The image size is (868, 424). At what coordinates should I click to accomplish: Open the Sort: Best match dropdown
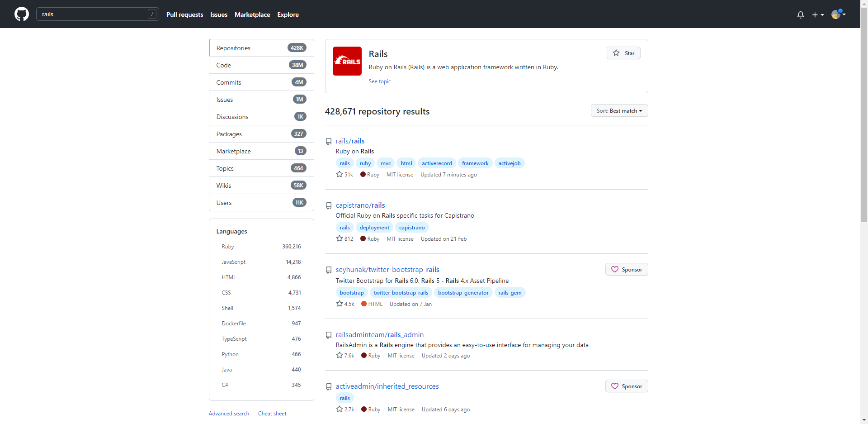tap(619, 110)
